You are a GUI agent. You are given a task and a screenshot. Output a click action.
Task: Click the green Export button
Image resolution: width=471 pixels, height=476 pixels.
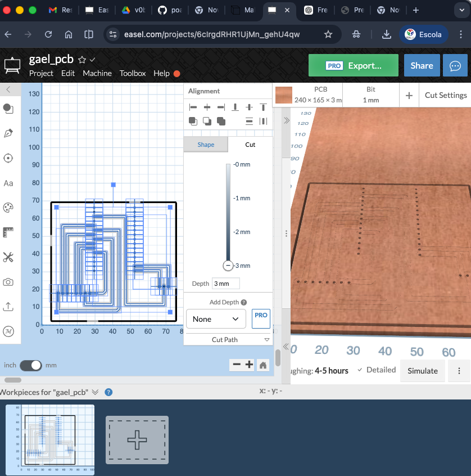pos(354,65)
